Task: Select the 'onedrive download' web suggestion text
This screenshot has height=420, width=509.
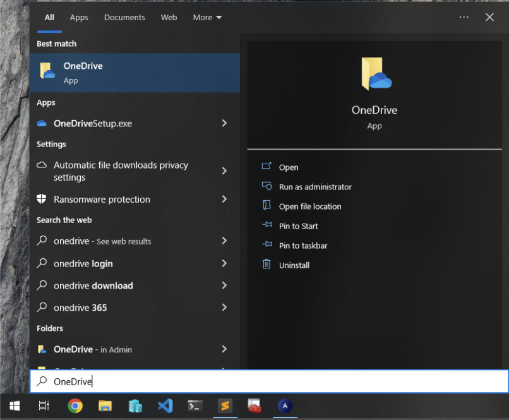Action: coord(93,285)
